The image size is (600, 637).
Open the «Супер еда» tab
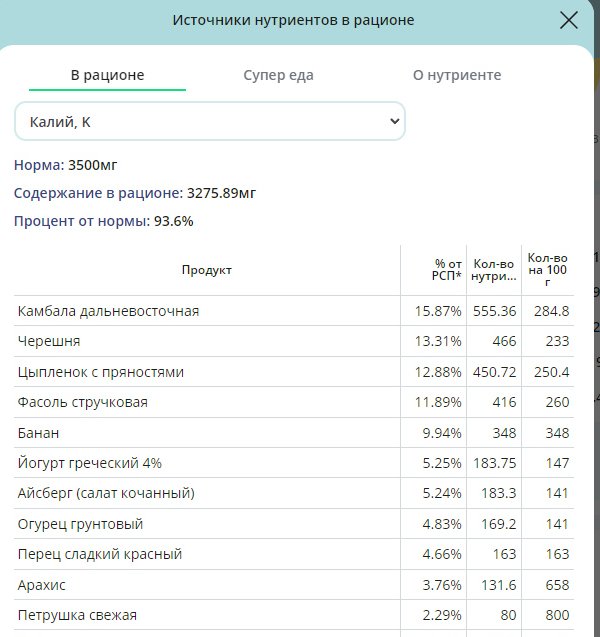(278, 75)
